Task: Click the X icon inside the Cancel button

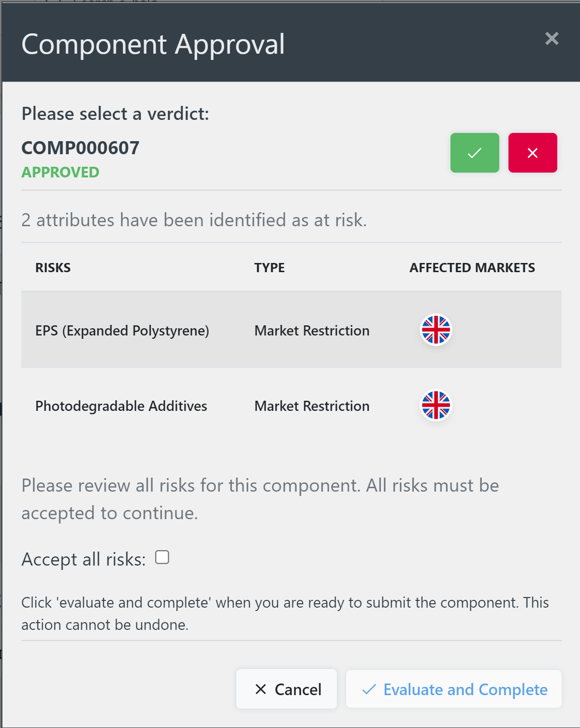Action: [x=261, y=689]
